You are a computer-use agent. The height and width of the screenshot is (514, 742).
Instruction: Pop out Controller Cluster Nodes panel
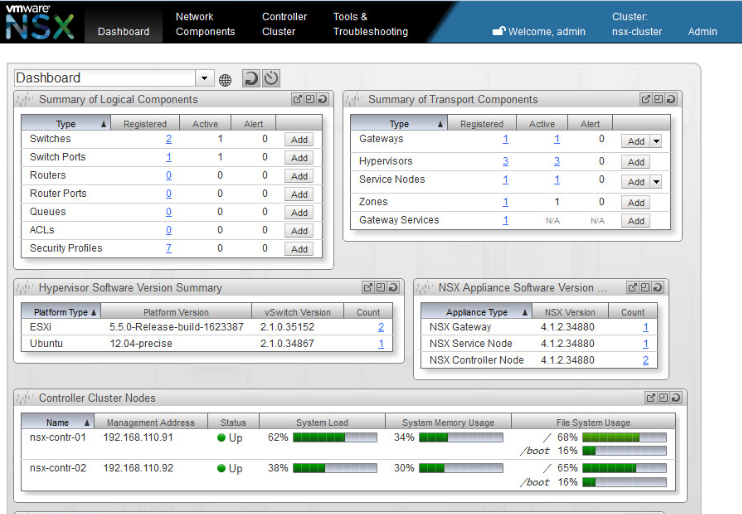click(651, 398)
